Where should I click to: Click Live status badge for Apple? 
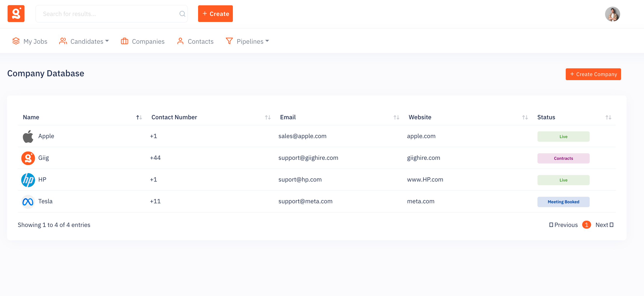(563, 137)
